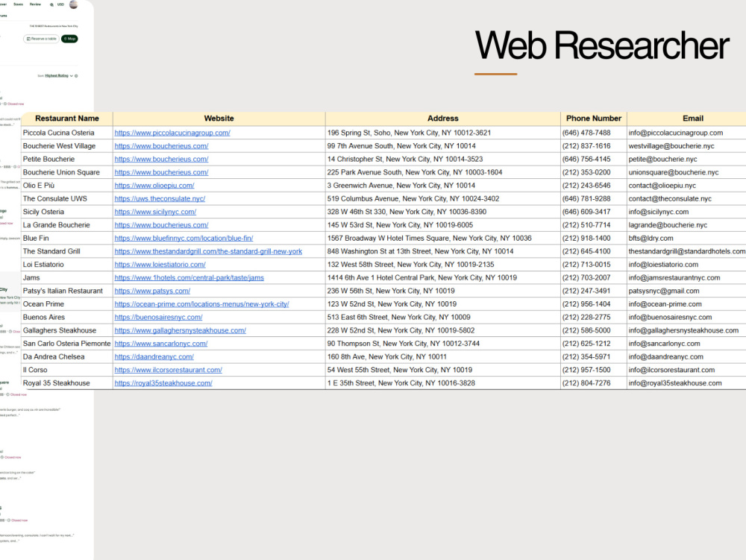Image resolution: width=746 pixels, height=560 pixels.
Task: Select phone number (646) 478-7488
Action: coord(594,133)
